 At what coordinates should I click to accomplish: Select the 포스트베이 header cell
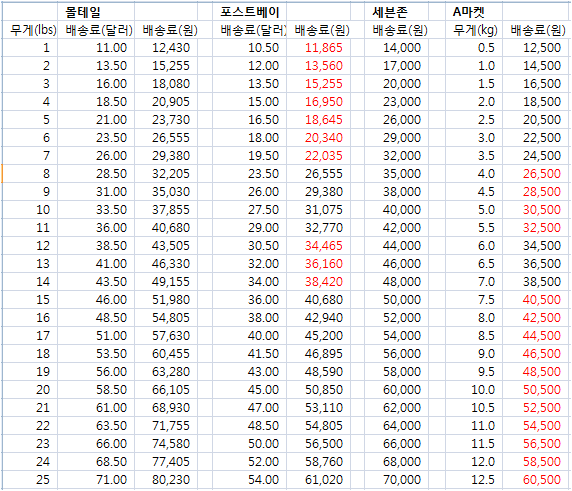coord(249,12)
